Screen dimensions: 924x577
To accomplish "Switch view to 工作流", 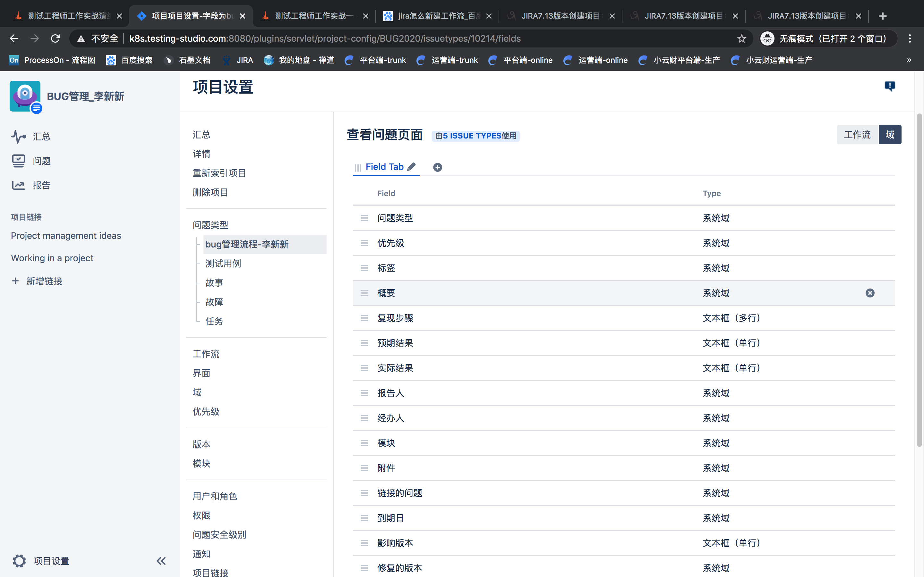I will click(x=857, y=135).
